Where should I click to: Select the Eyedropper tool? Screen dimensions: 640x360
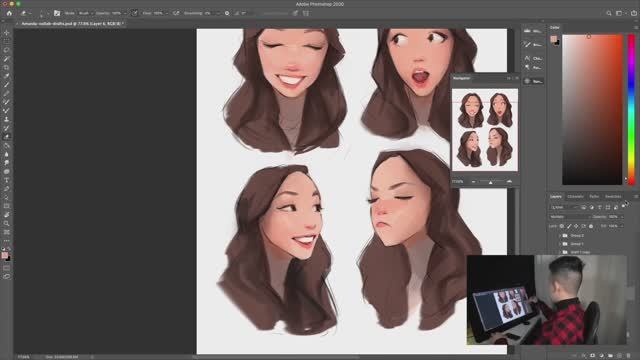coord(6,76)
